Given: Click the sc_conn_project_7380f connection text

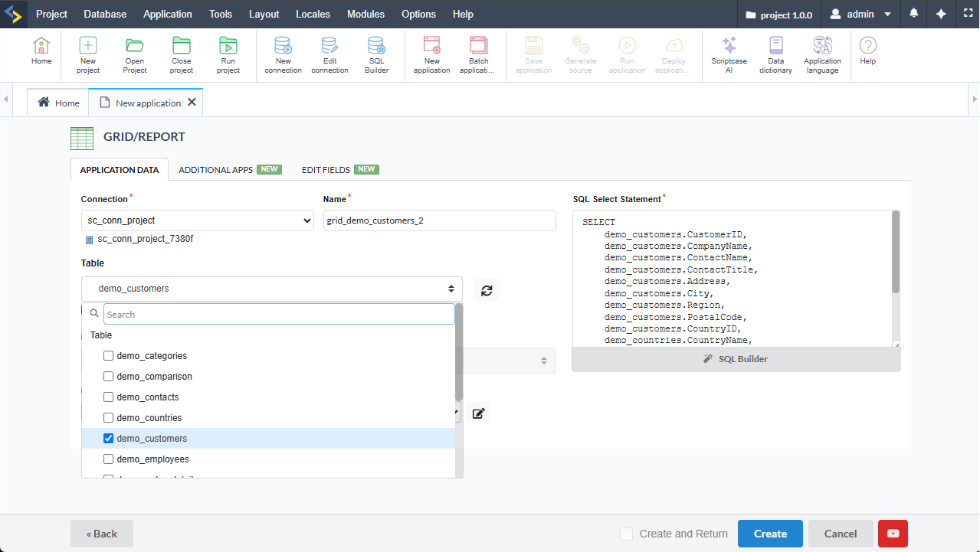Looking at the screenshot, I should click(146, 239).
